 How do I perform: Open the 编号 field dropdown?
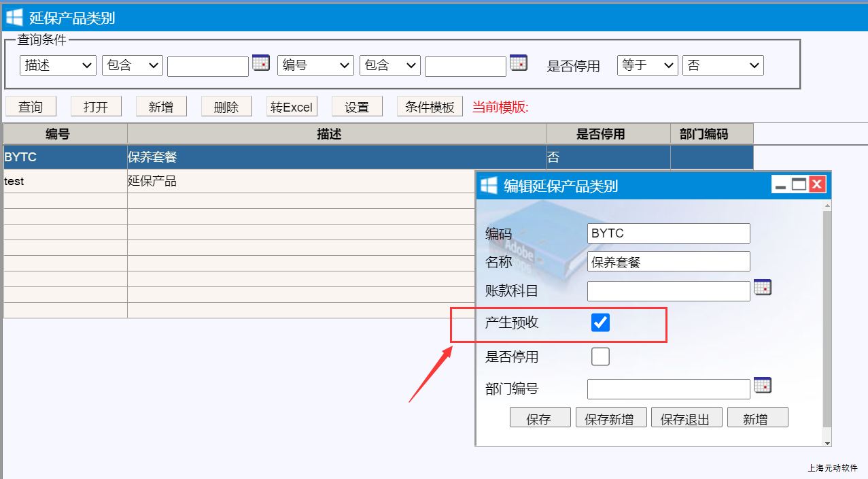click(315, 65)
